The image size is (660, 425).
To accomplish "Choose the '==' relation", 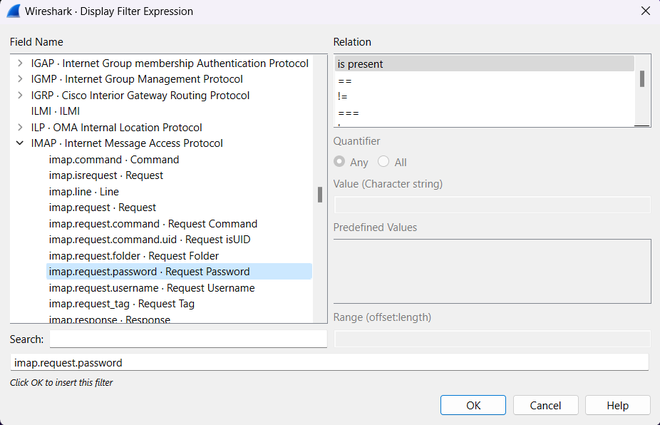I will tap(484, 81).
